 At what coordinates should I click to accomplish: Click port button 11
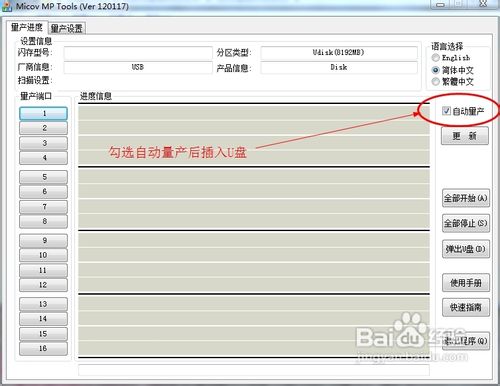click(x=44, y=270)
